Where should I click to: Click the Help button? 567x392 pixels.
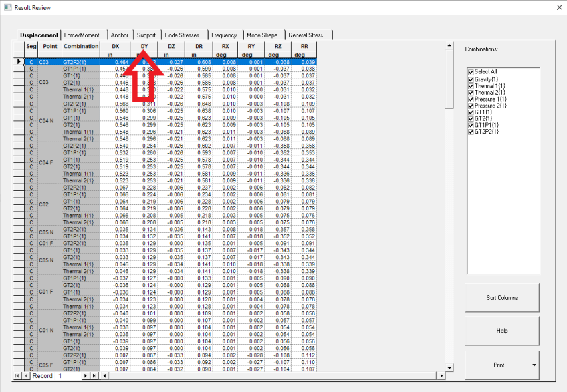pyautogui.click(x=502, y=330)
